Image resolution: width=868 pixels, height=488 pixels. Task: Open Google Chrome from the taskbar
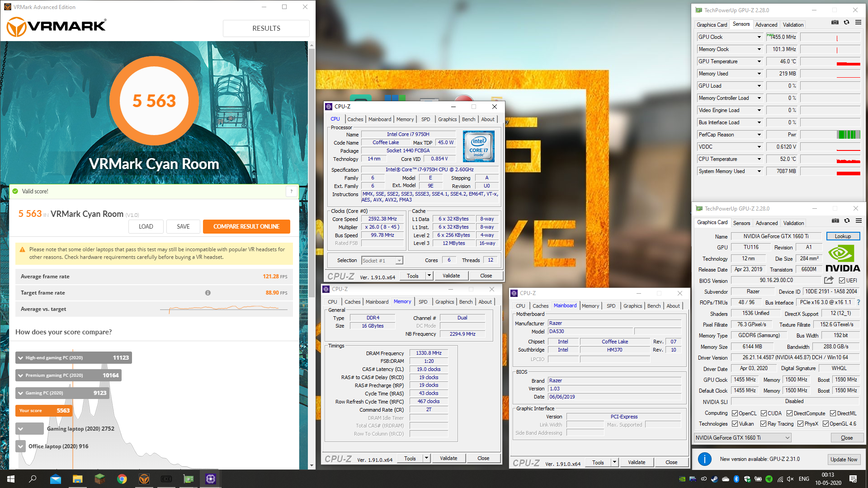(x=122, y=479)
